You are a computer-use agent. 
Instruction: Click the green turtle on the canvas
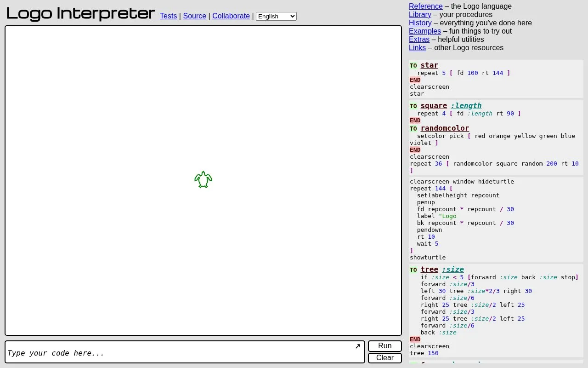(203, 179)
